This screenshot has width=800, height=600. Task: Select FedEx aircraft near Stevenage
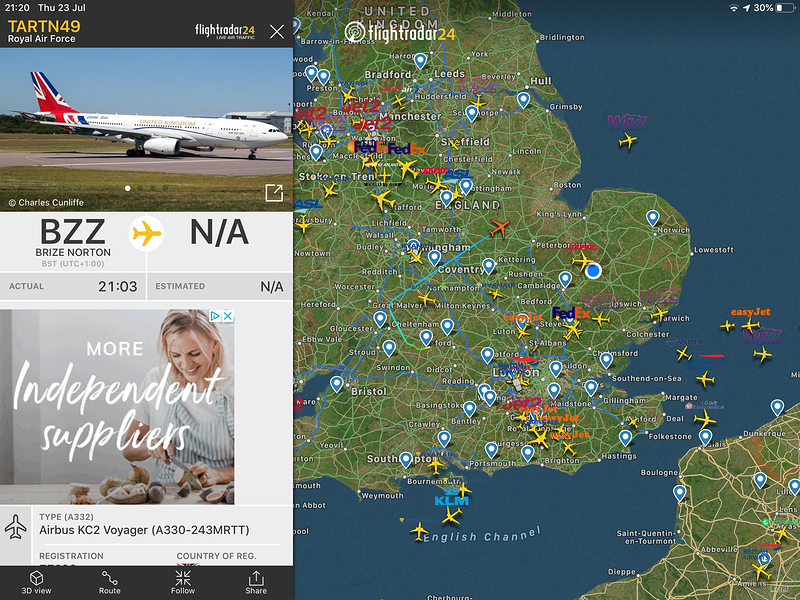572,330
